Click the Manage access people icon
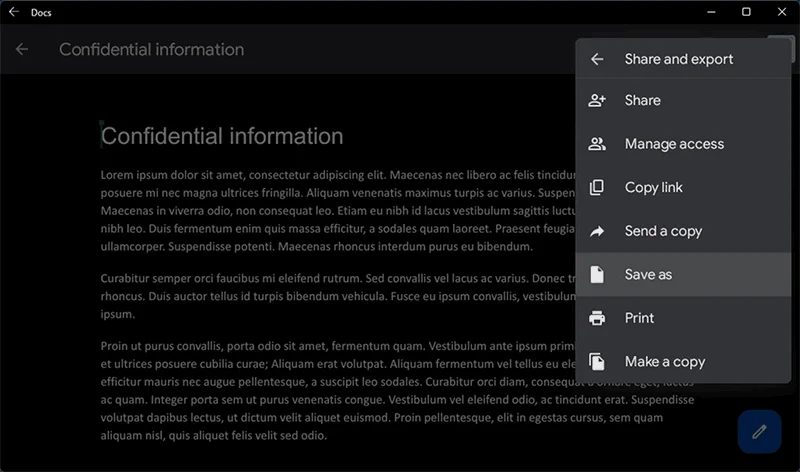The width and height of the screenshot is (800, 472). click(x=597, y=144)
